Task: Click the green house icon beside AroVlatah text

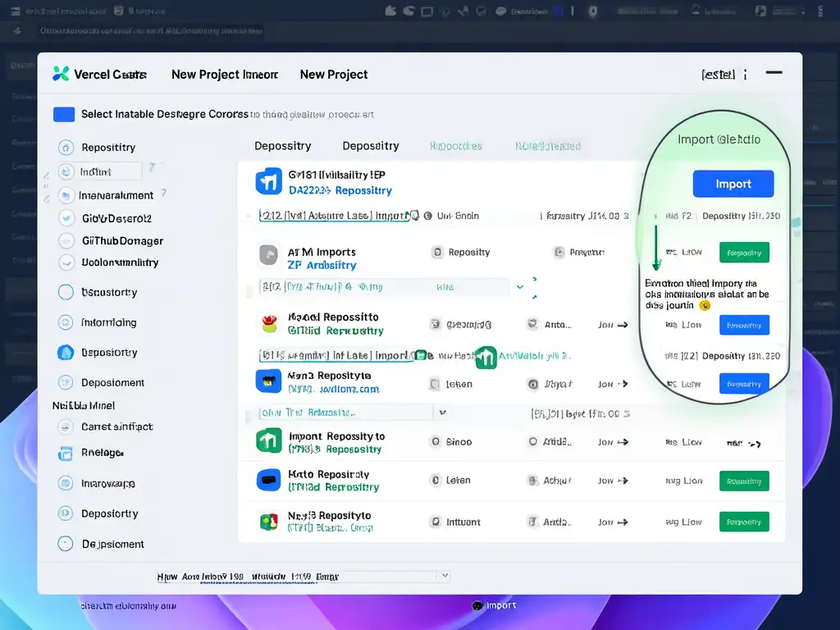Action: 486,357
